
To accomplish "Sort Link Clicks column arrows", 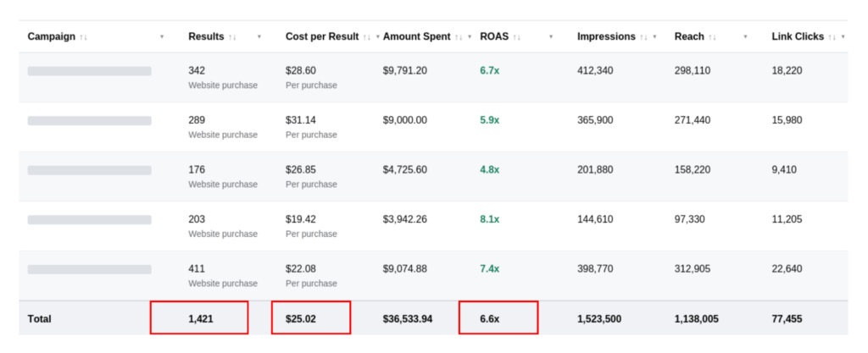I will (x=832, y=37).
